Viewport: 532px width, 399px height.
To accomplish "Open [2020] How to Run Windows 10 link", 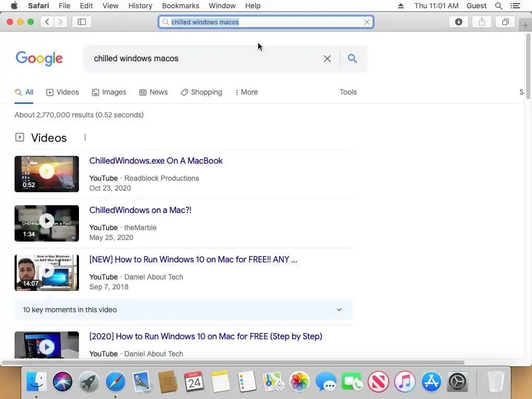I will 206,336.
